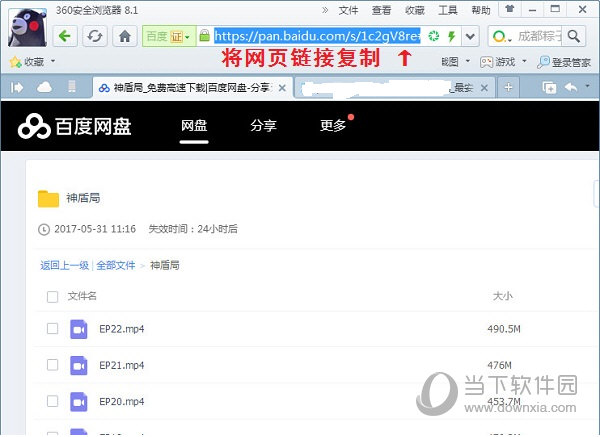Select the 网盘 navigation item
The height and width of the screenshot is (437, 601).
coord(194,126)
